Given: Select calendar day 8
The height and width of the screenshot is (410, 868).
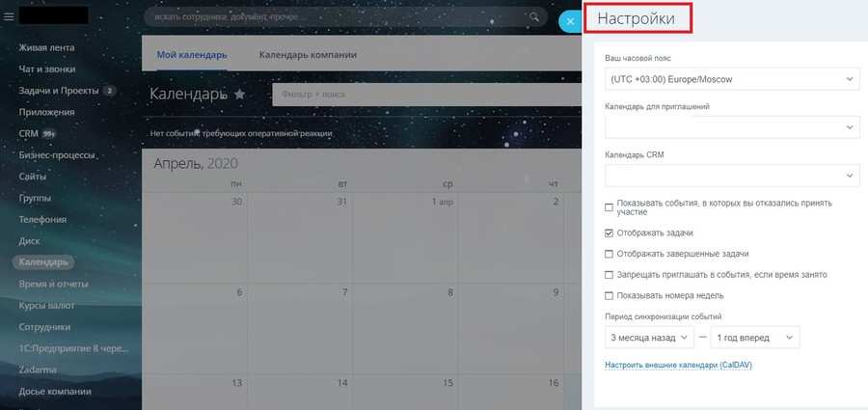Looking at the screenshot, I should (x=450, y=292).
